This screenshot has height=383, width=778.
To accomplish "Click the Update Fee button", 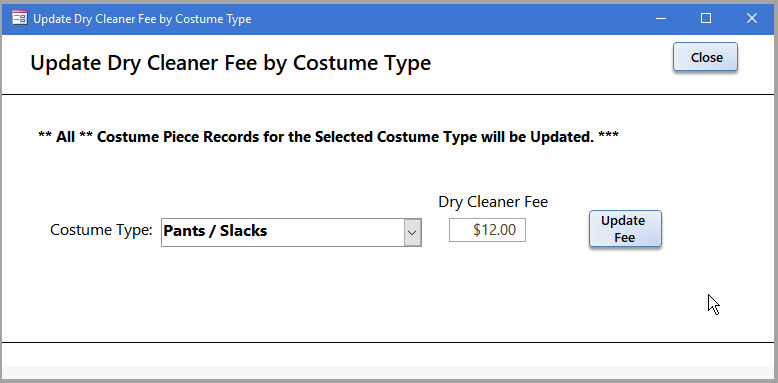I will (625, 229).
